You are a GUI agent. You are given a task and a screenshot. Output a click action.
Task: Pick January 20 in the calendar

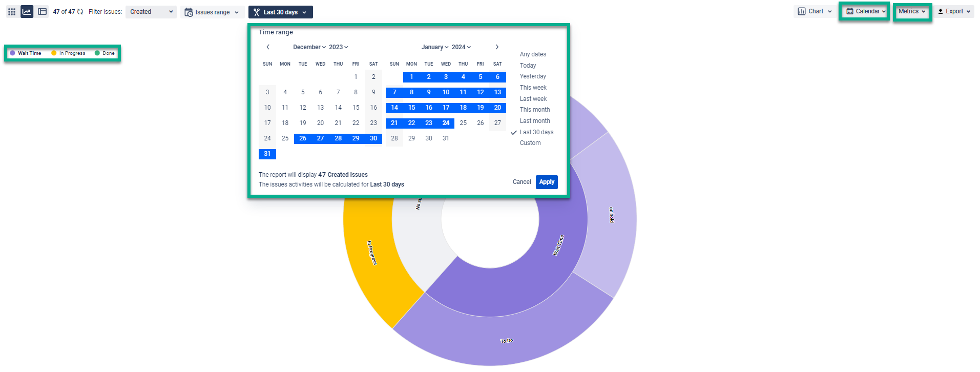(497, 108)
